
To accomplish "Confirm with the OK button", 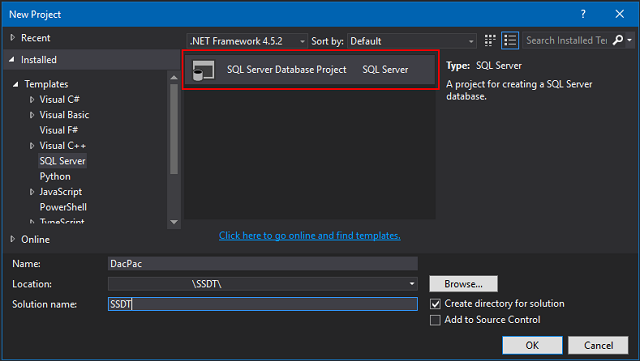I will click(532, 345).
